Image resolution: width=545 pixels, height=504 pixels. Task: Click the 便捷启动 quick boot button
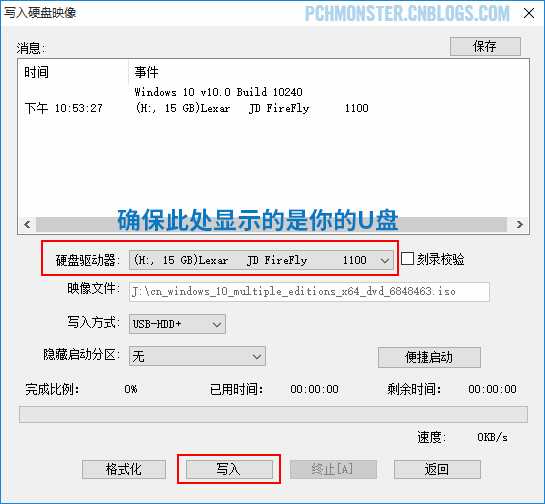point(429,357)
